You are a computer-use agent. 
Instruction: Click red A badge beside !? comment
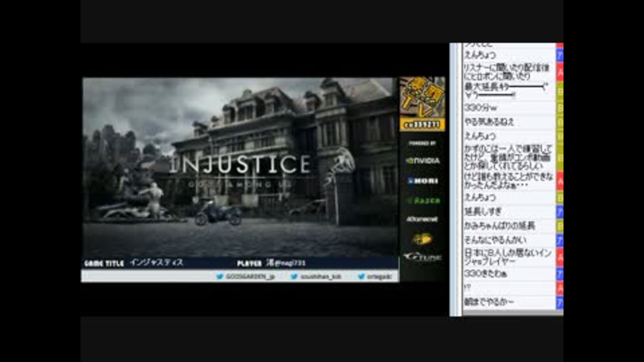[559, 288]
